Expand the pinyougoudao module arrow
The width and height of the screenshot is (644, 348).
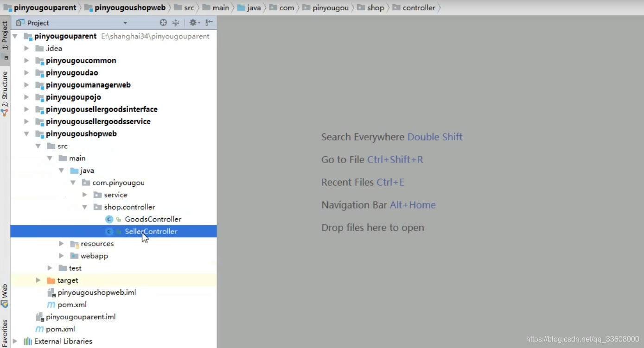click(x=26, y=73)
